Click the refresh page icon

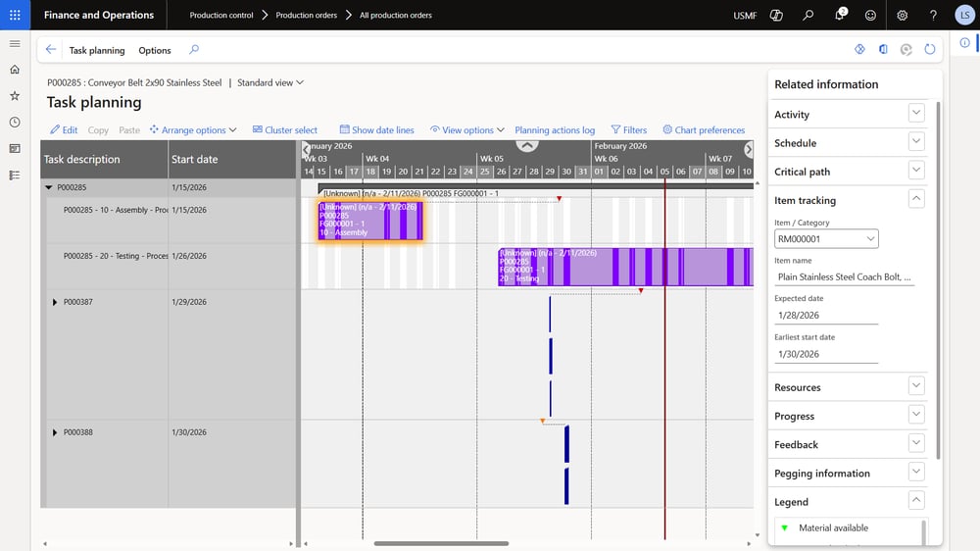click(x=930, y=49)
